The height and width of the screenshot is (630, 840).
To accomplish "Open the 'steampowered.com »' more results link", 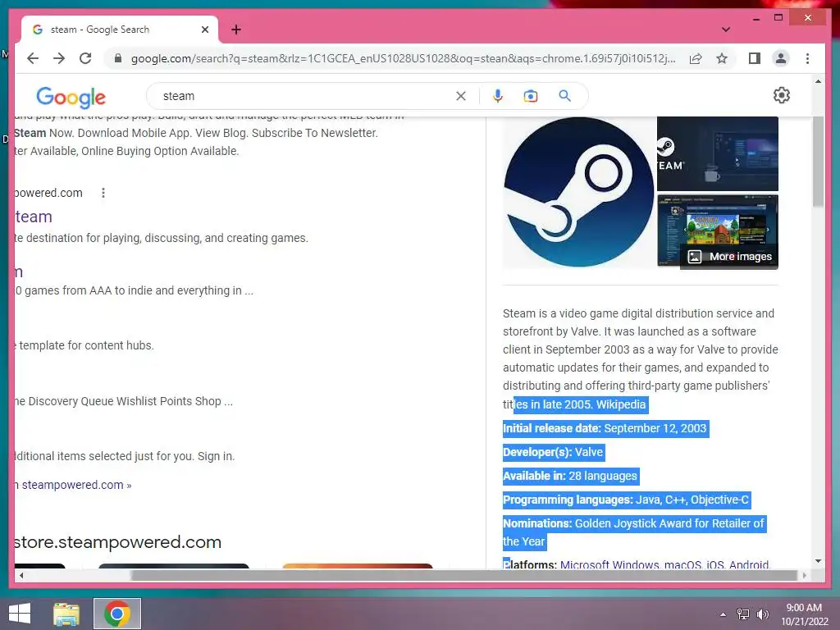I will (x=76, y=485).
